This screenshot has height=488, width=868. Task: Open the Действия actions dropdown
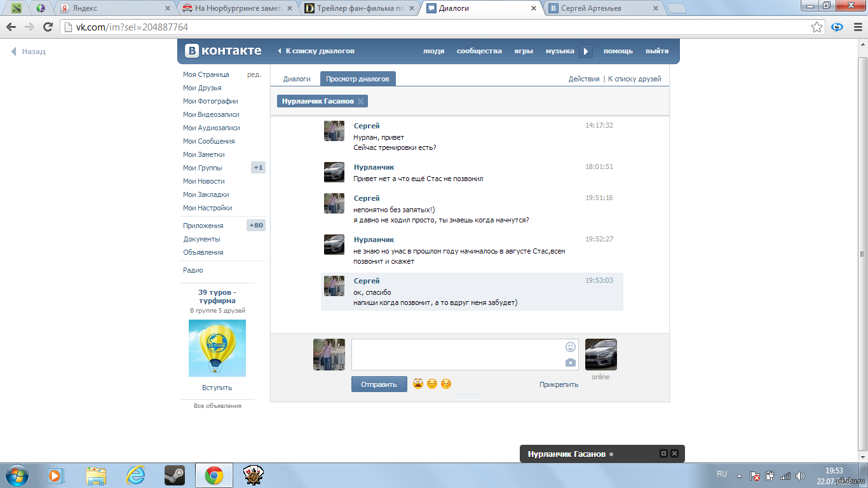coord(583,79)
